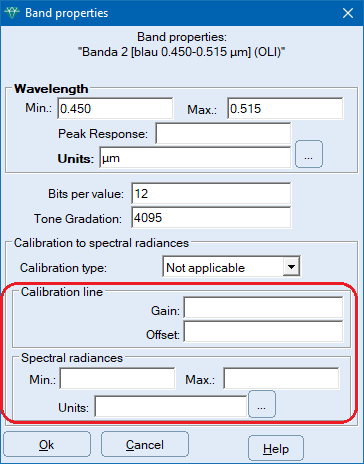Viewport: 364px width, 464px height.
Task: Select the Bits per value field
Action: tap(211, 194)
